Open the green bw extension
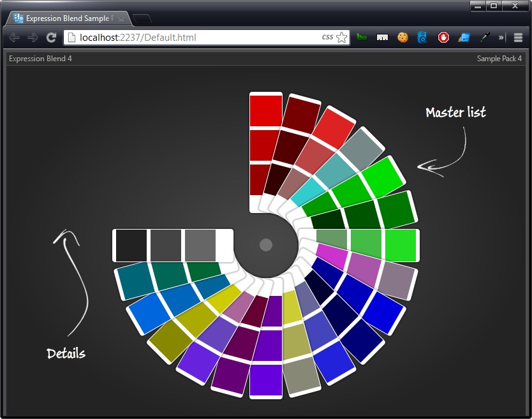The height and width of the screenshot is (419, 532). 362,38
